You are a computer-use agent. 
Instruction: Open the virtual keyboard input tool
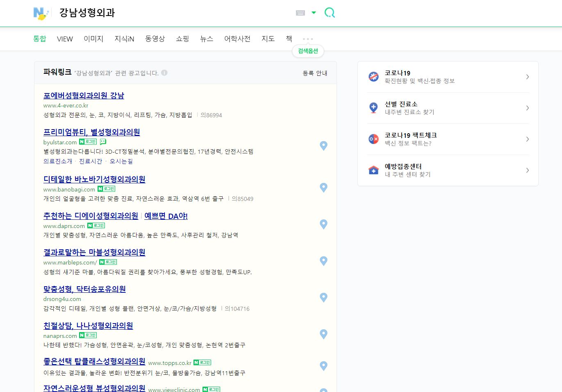click(x=300, y=13)
